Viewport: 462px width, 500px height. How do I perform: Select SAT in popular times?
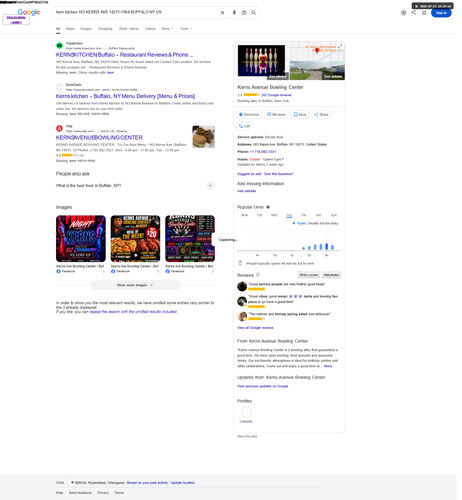[319, 215]
